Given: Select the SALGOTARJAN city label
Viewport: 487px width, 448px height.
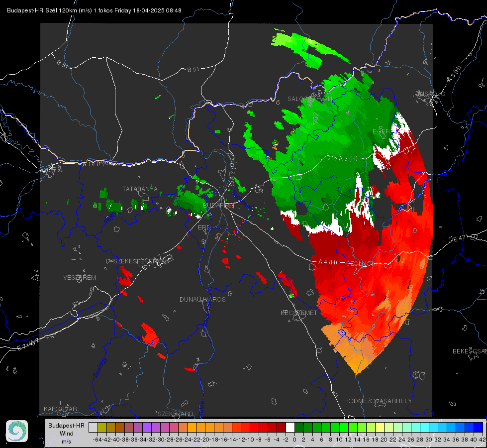Looking at the screenshot, I should pos(309,99).
